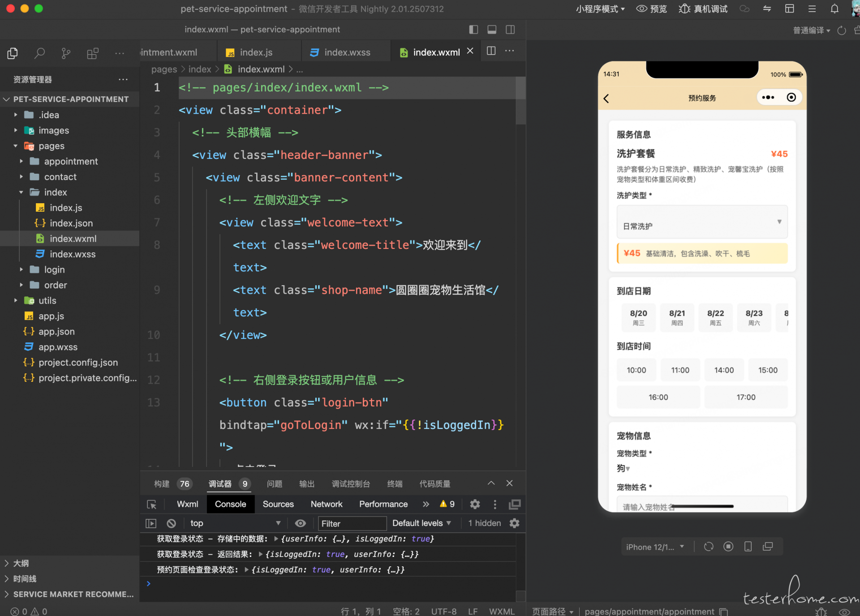Image resolution: width=860 pixels, height=616 pixels.
Task: Switch to the Network tab
Action: tap(327, 505)
